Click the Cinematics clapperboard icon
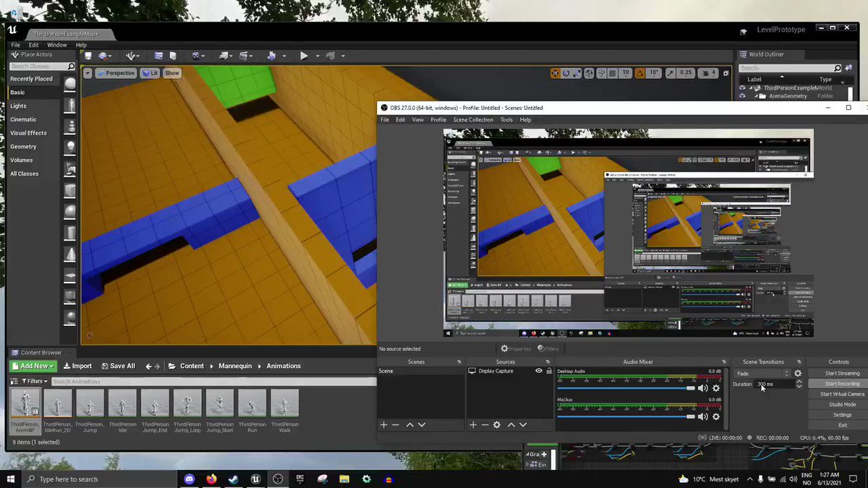Image resolution: width=868 pixels, height=488 pixels. click(x=243, y=56)
